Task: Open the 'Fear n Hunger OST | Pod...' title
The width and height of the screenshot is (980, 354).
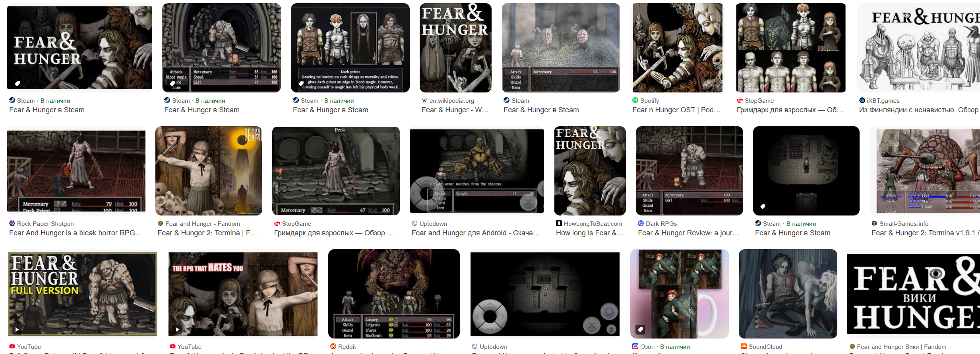Action: coord(676,110)
